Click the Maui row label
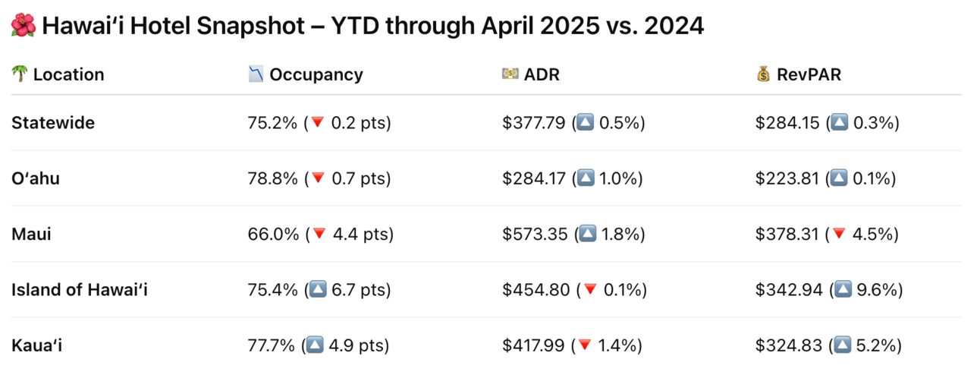 pos(31,235)
